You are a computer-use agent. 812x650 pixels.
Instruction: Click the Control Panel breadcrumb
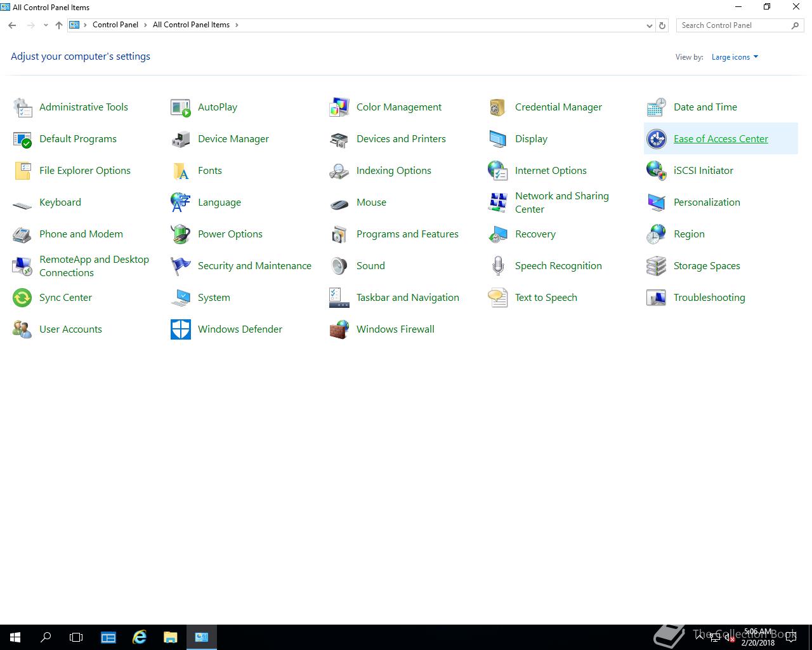pyautogui.click(x=115, y=25)
